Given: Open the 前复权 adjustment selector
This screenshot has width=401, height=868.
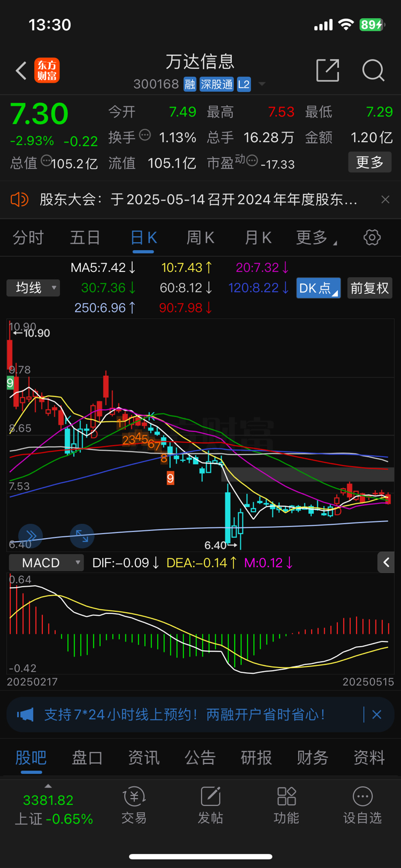Looking at the screenshot, I should (370, 288).
